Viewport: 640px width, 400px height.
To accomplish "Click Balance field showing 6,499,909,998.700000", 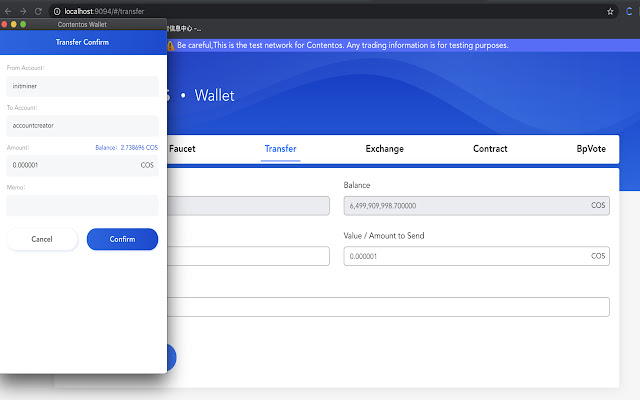I will coord(477,206).
